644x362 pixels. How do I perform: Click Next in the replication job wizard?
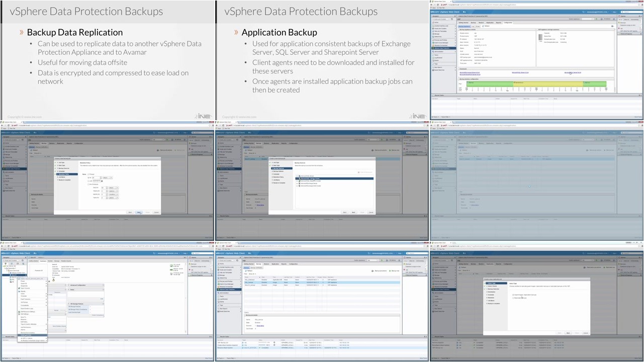coord(568,333)
